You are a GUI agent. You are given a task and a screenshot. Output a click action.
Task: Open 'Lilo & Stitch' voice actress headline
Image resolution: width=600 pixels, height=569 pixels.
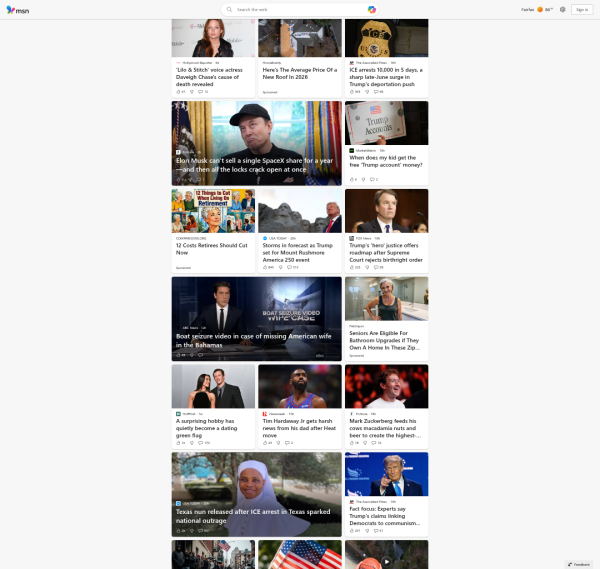209,77
